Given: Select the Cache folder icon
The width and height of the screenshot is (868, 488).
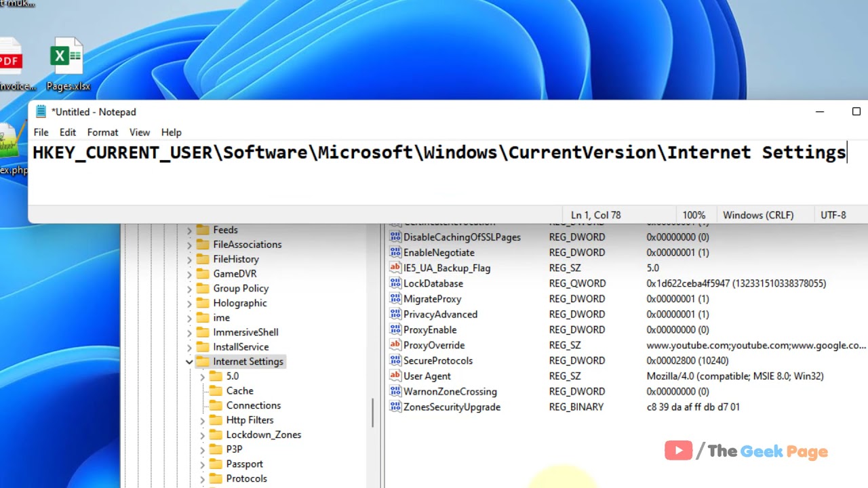Looking at the screenshot, I should (x=216, y=390).
